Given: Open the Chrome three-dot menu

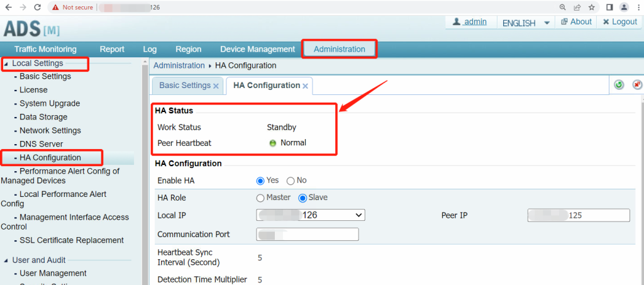Looking at the screenshot, I should pos(639,7).
